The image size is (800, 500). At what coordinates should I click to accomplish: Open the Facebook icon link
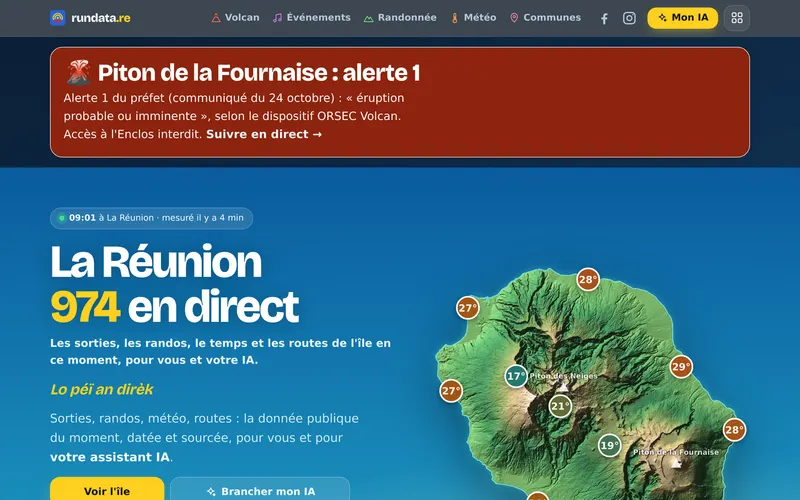pyautogui.click(x=604, y=18)
